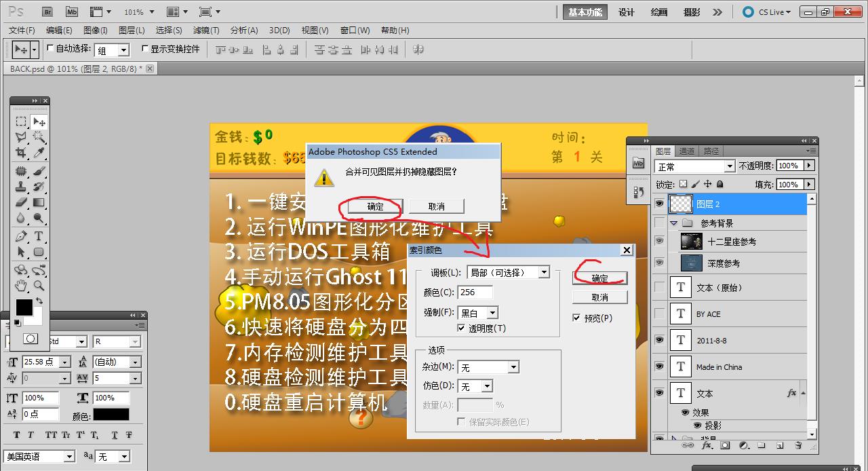
Task: Select the Horizontal Type tool
Action: tap(39, 235)
